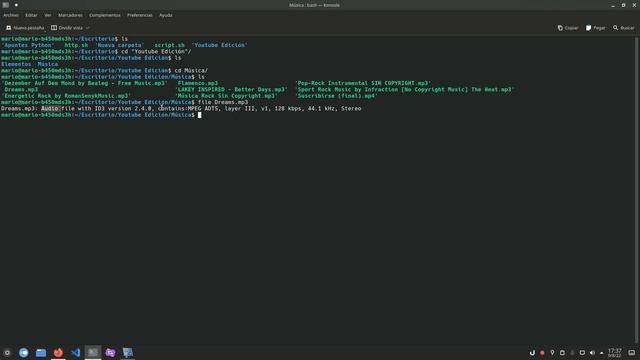Screen dimensions: 640x360
Task: Click the highlighted 'Audio' word in output
Action: 50,109
